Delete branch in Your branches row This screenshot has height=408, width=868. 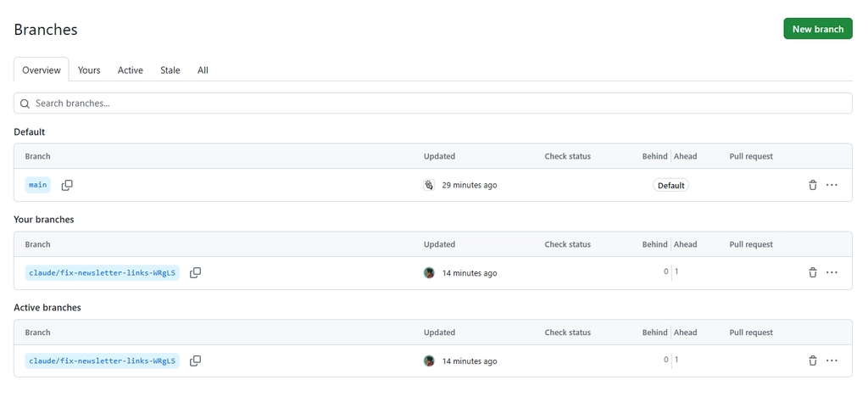[x=813, y=272]
